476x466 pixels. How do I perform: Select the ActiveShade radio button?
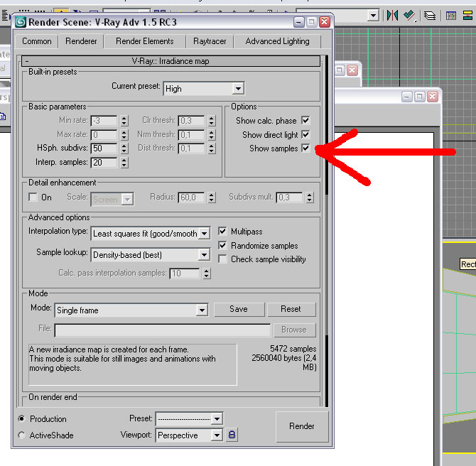point(21,435)
